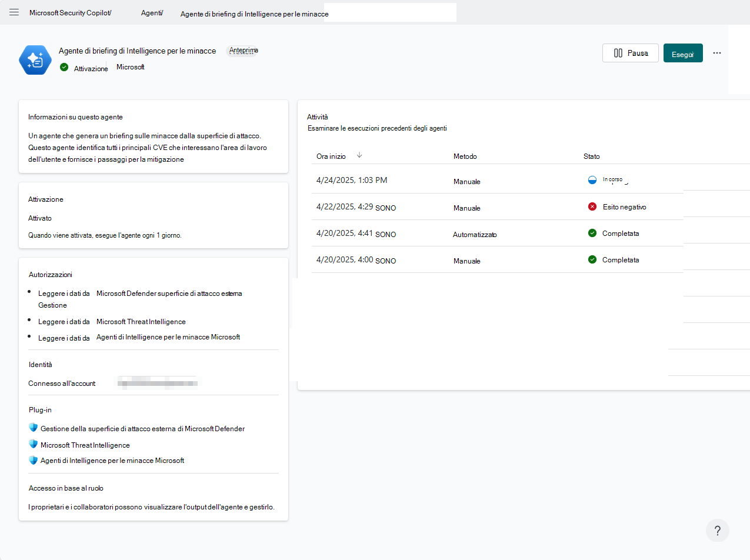Image resolution: width=750 pixels, height=560 pixels.
Task: Click Agenti di Intelligence per le minacce plug-in name
Action: [112, 461]
